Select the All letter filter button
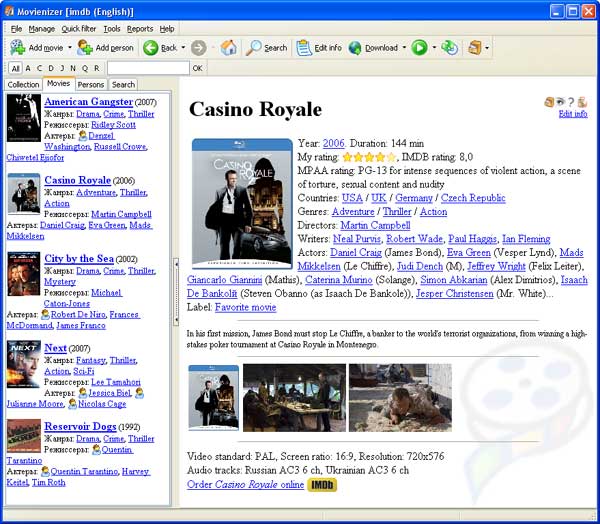 [15, 68]
